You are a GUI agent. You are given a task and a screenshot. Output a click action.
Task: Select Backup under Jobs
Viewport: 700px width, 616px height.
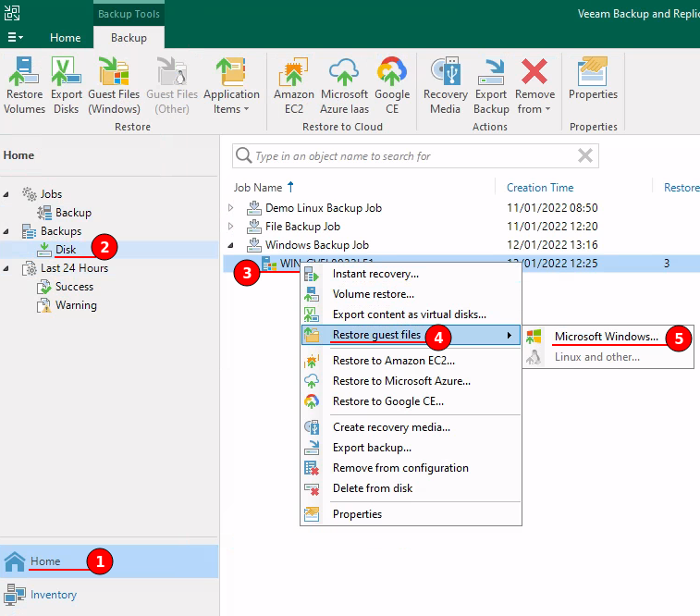[73, 213]
